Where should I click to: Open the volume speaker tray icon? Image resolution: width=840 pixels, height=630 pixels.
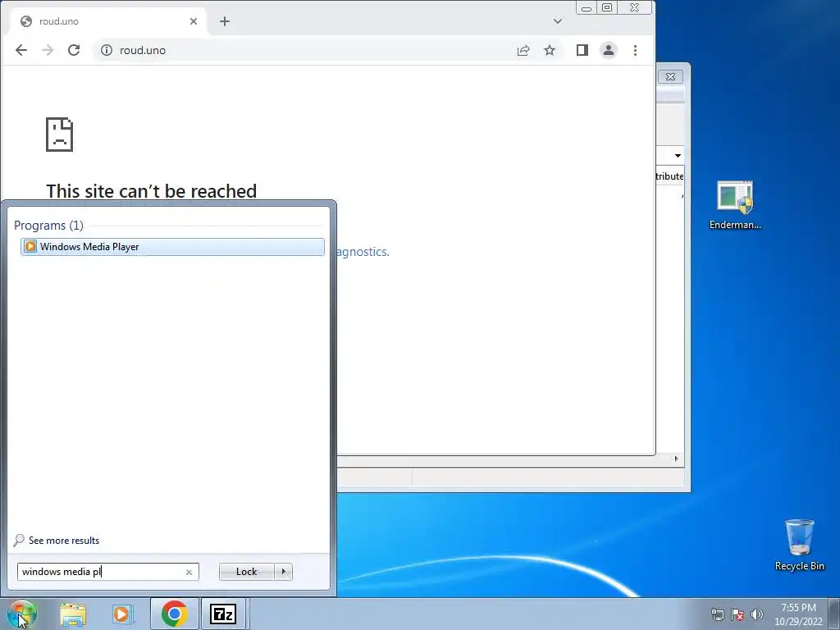pos(757,614)
